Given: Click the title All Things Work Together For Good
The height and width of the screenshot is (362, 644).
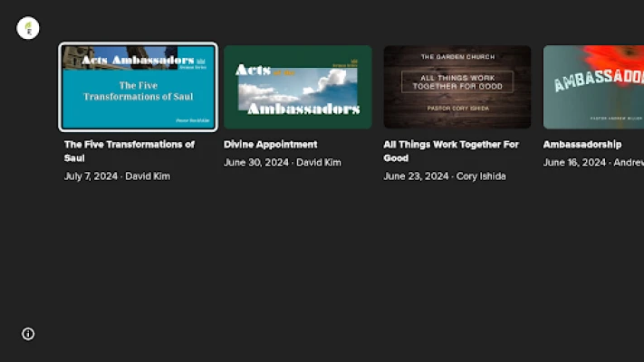Looking at the screenshot, I should (x=451, y=151).
